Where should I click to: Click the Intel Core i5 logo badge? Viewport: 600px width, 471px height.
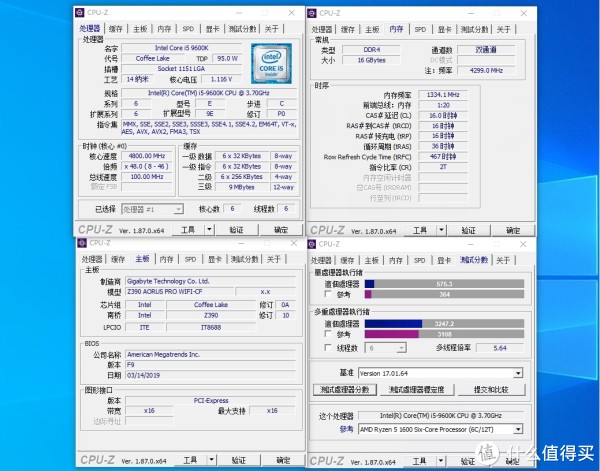(x=271, y=63)
